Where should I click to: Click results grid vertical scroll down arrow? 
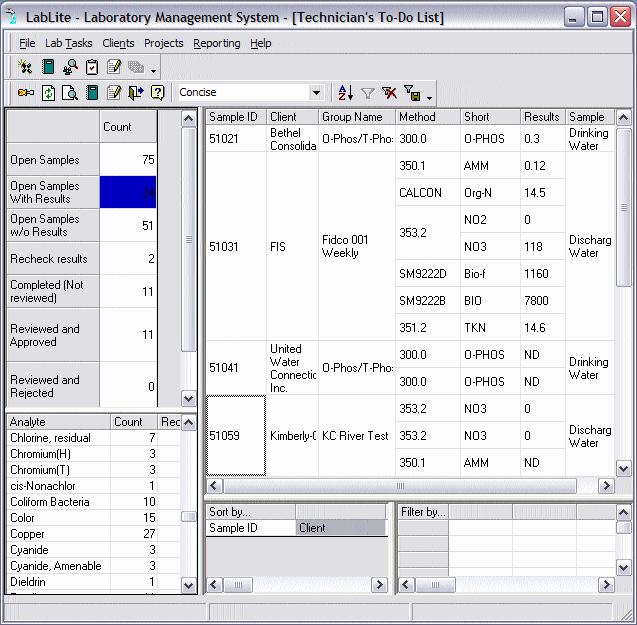(623, 468)
